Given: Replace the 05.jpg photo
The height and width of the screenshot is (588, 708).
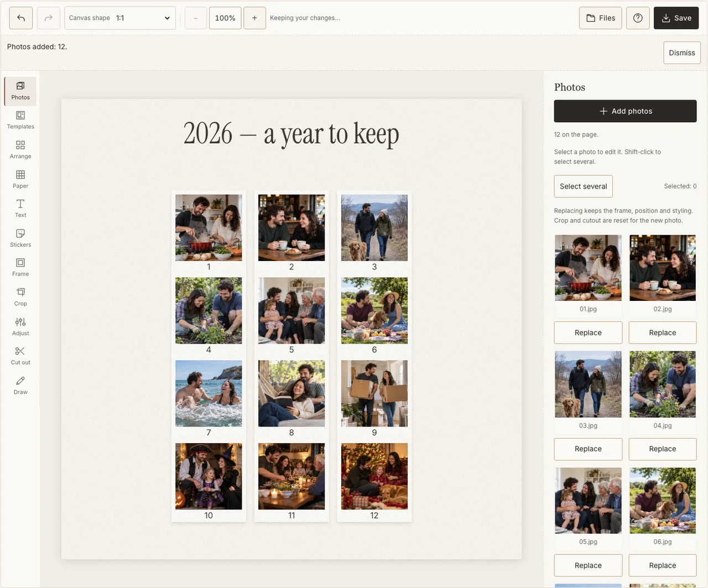Looking at the screenshot, I should (588, 565).
